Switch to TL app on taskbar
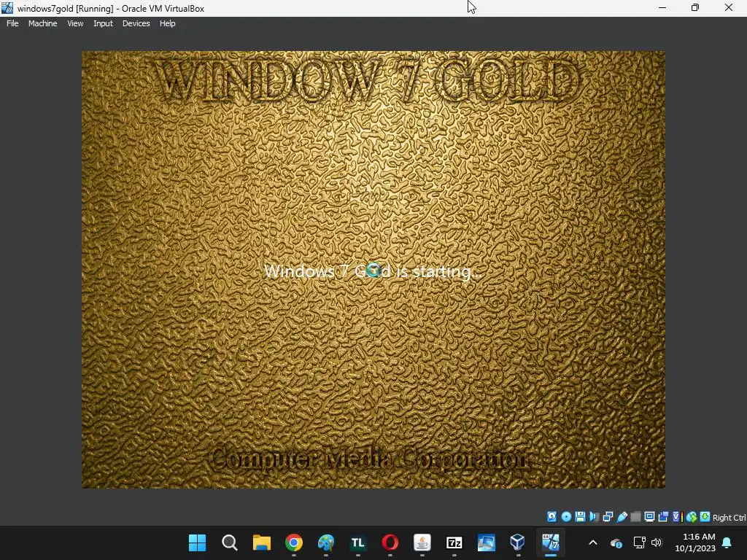This screenshot has width=747, height=560. coord(357,542)
